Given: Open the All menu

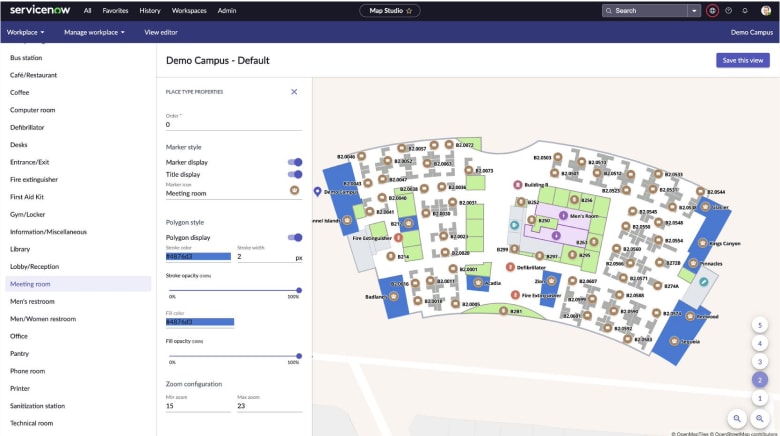Looking at the screenshot, I should click(88, 10).
